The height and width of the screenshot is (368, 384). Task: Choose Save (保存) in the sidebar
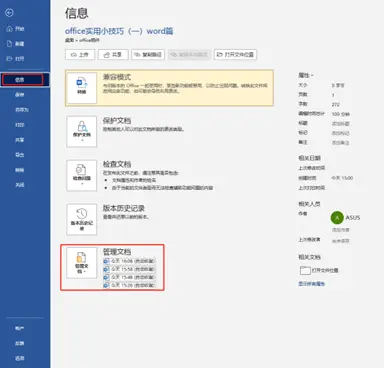click(x=20, y=95)
